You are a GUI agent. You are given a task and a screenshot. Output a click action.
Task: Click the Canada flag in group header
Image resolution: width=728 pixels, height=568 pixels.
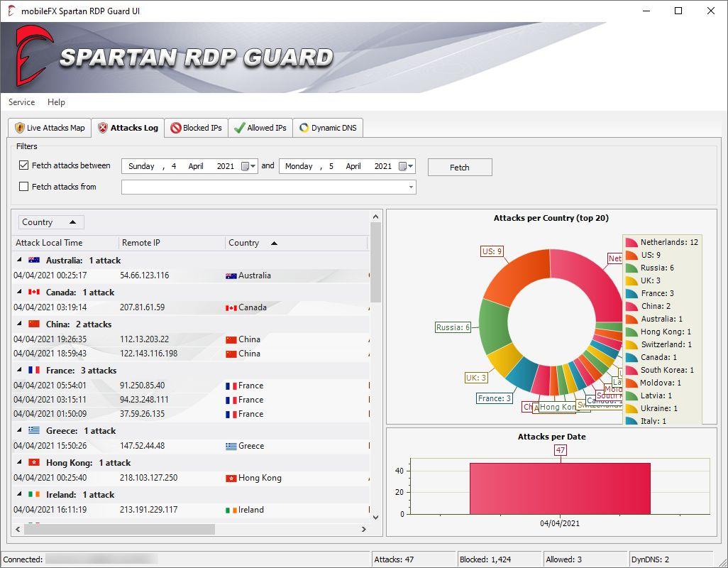coord(34,292)
